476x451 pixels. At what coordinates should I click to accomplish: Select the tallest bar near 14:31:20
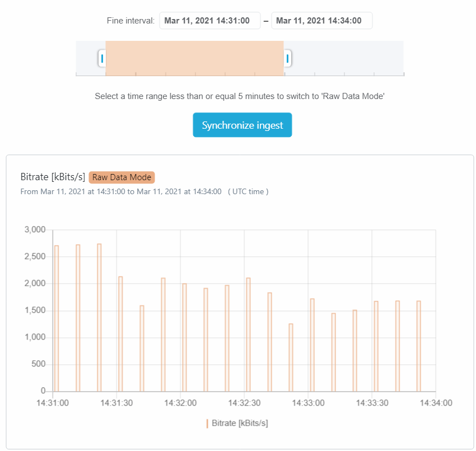[x=99, y=317]
